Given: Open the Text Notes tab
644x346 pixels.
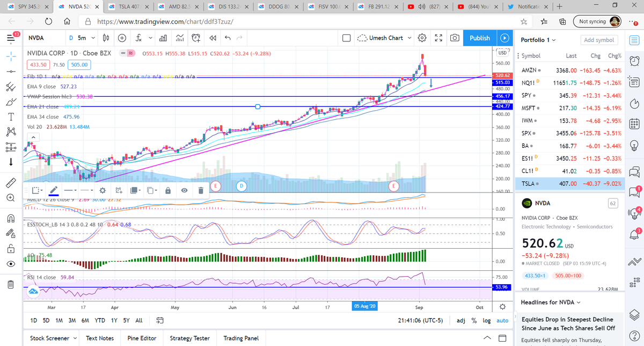Looking at the screenshot, I should coord(100,338).
